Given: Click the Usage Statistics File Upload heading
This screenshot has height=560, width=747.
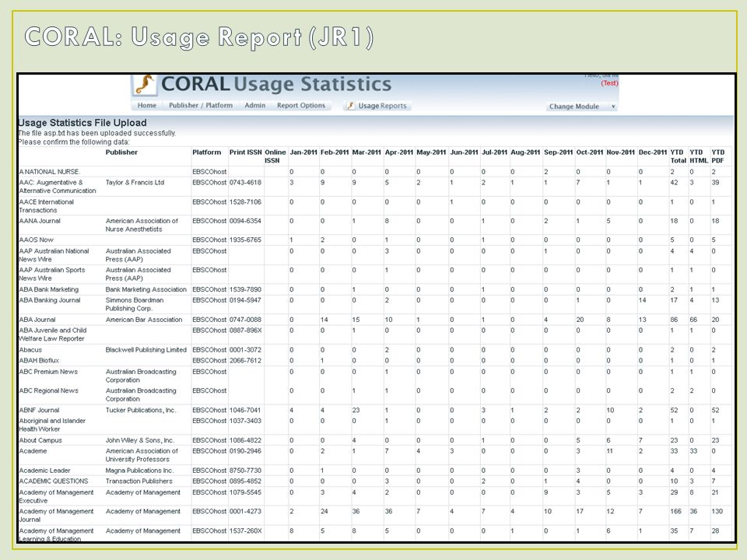Looking at the screenshot, I should 82,123.
